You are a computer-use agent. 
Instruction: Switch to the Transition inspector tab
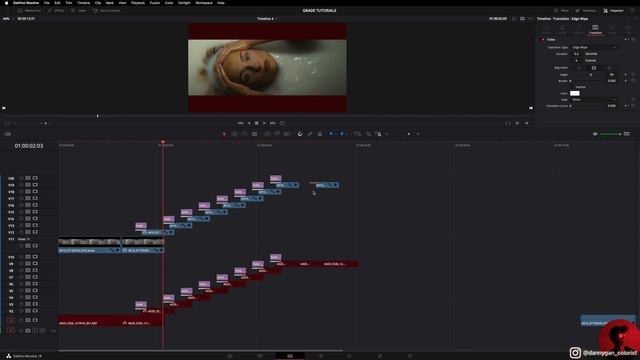(595, 29)
